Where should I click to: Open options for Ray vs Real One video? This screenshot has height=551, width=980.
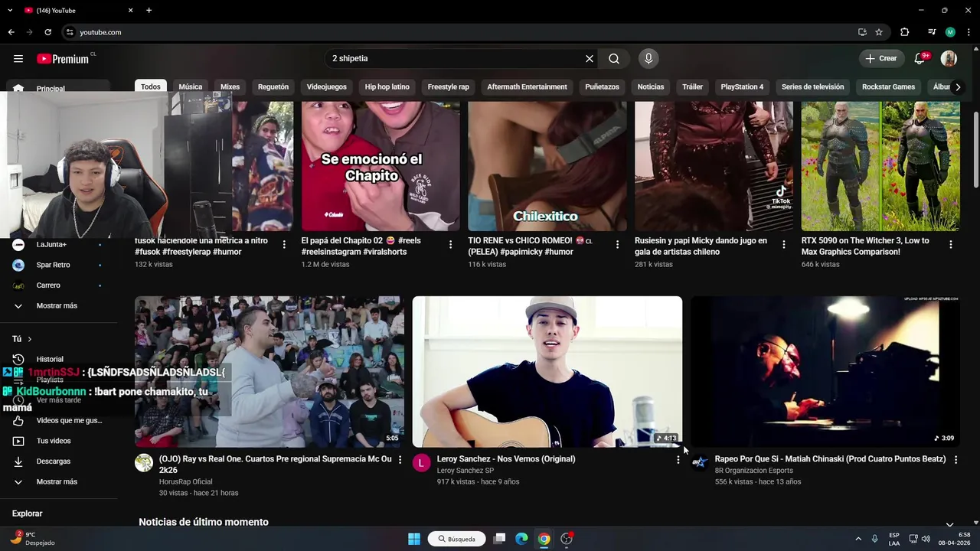click(400, 460)
